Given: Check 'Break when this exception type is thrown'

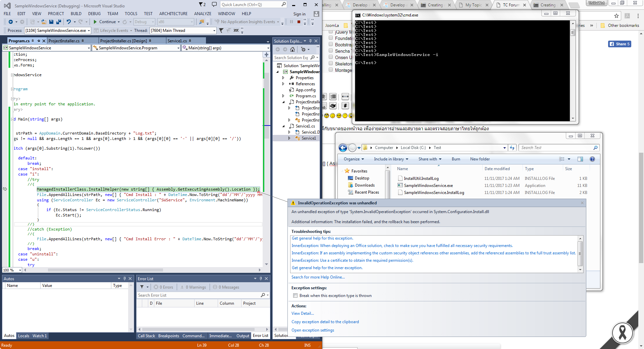Looking at the screenshot, I should click(295, 296).
